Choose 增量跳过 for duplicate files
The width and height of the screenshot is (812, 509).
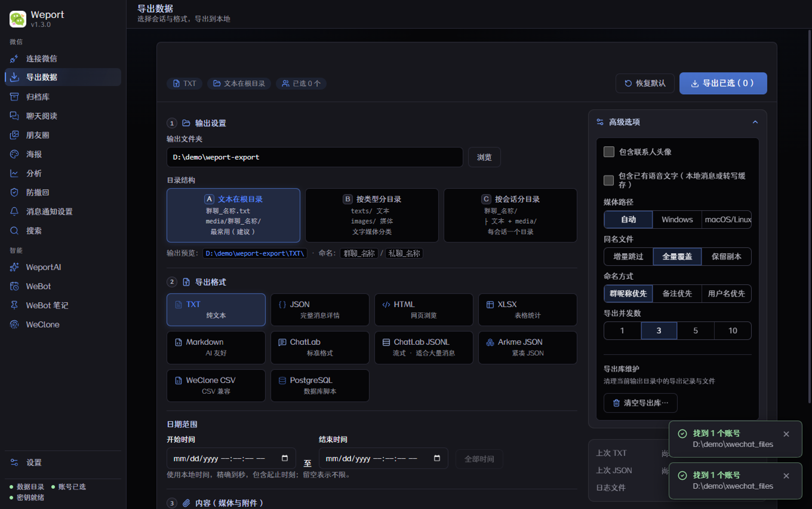click(x=628, y=257)
